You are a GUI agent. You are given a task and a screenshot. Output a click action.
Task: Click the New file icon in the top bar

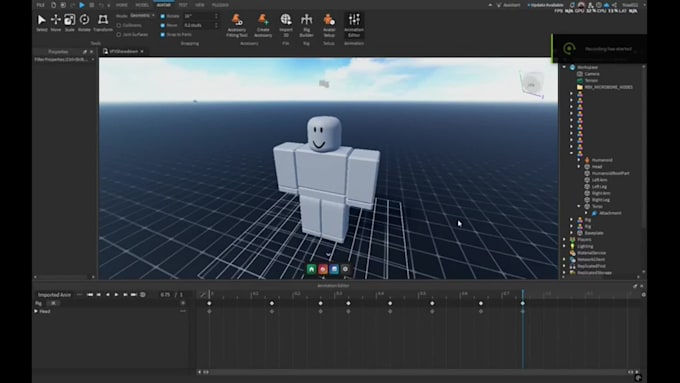[x=53, y=5]
